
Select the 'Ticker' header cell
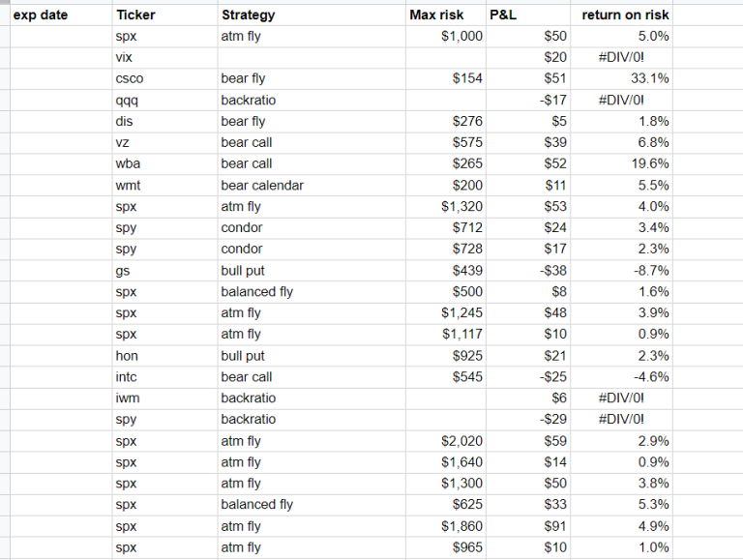coord(134,15)
